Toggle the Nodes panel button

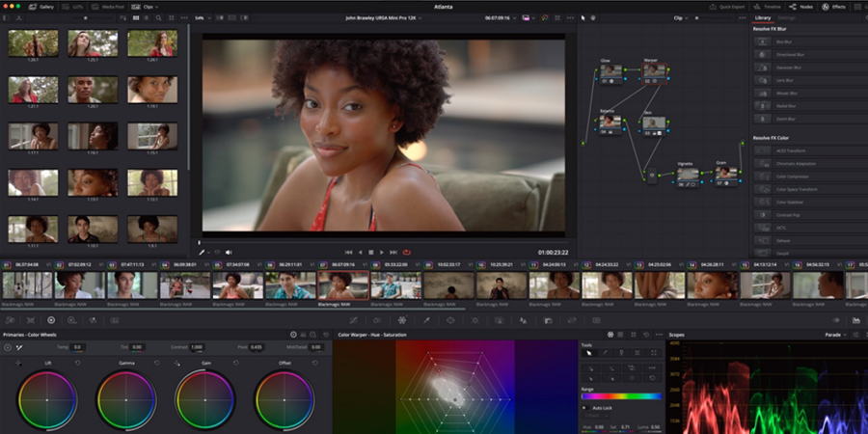pos(801,7)
